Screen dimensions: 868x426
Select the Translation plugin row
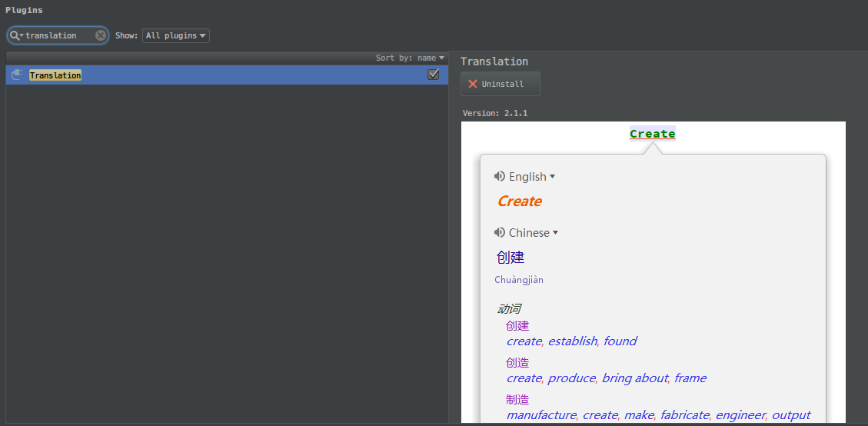231,75
